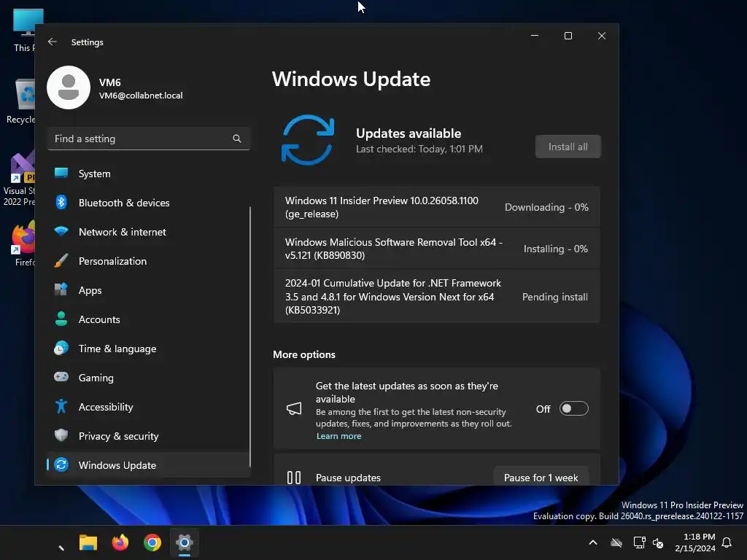The width and height of the screenshot is (747, 560).
Task: Click the Personalization paintbrush icon
Action: [61, 261]
